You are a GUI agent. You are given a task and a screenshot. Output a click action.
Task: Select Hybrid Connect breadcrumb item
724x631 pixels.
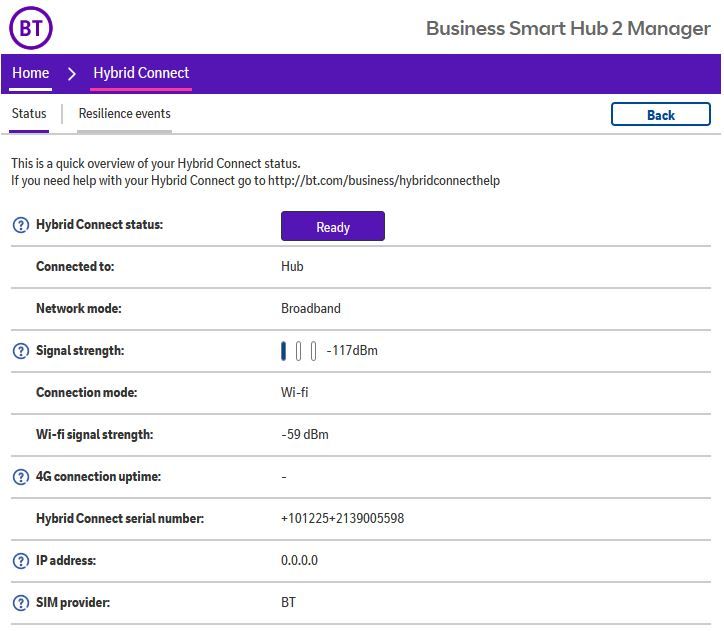[141, 73]
